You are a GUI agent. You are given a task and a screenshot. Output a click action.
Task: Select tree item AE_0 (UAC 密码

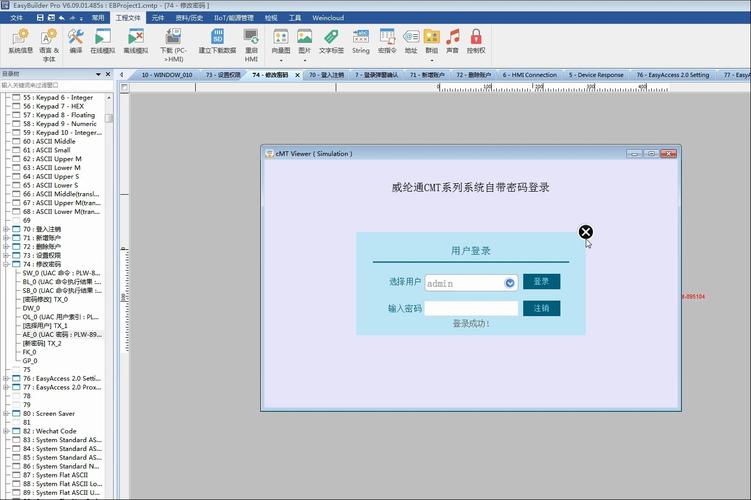62,334
